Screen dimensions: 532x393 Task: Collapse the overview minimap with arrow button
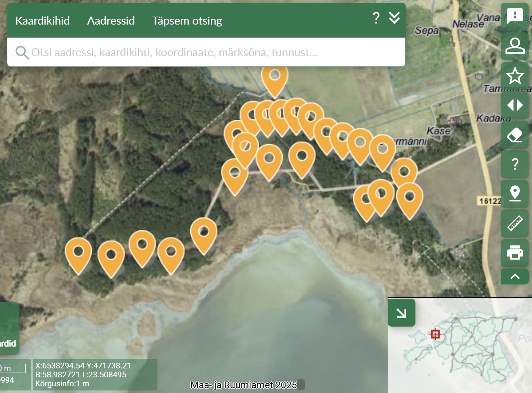coord(401,313)
